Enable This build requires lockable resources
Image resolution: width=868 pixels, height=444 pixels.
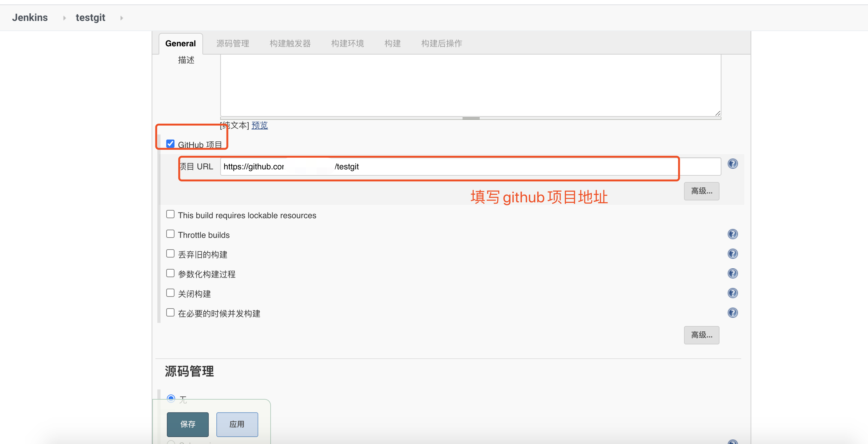pyautogui.click(x=170, y=214)
